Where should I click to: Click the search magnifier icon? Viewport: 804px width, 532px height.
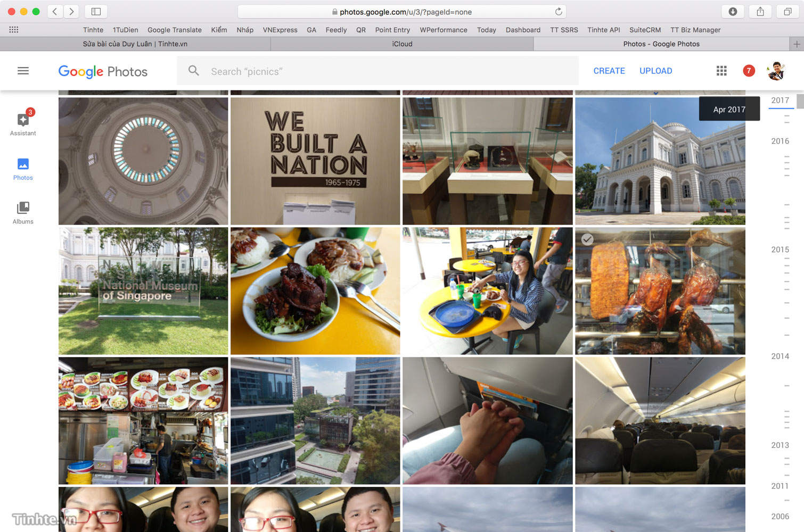click(x=194, y=71)
